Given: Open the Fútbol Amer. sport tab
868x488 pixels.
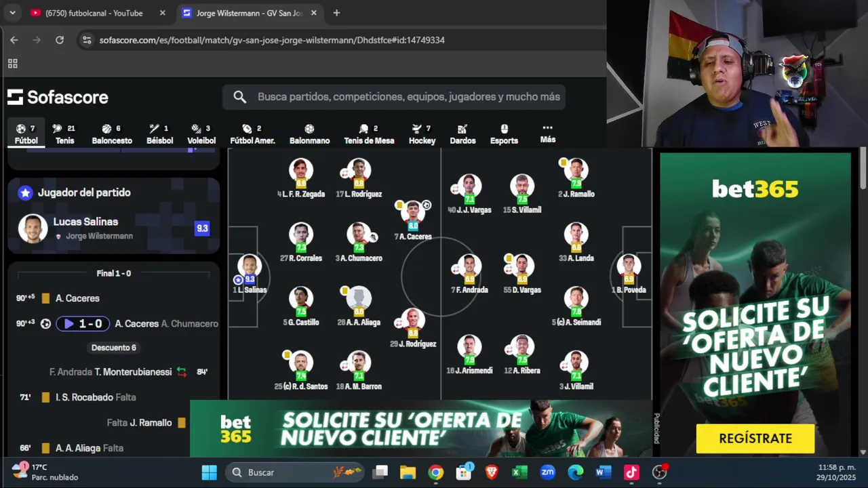Looking at the screenshot, I should (252, 134).
